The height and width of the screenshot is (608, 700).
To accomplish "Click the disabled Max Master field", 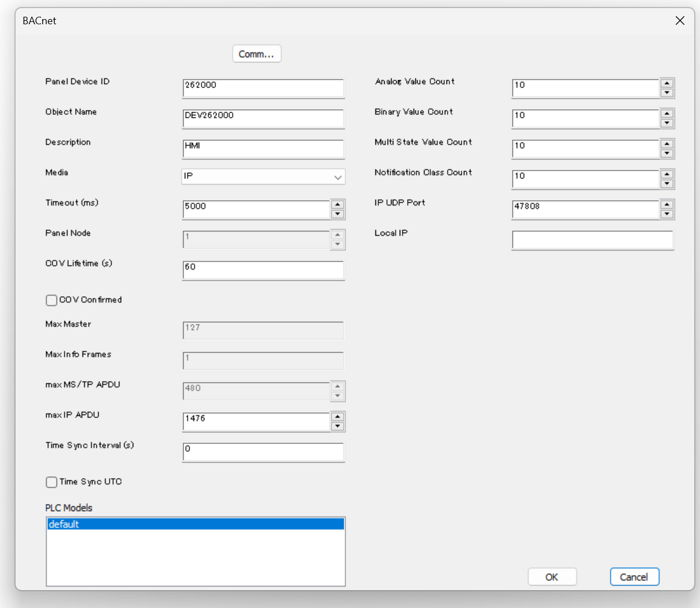I will (263, 331).
